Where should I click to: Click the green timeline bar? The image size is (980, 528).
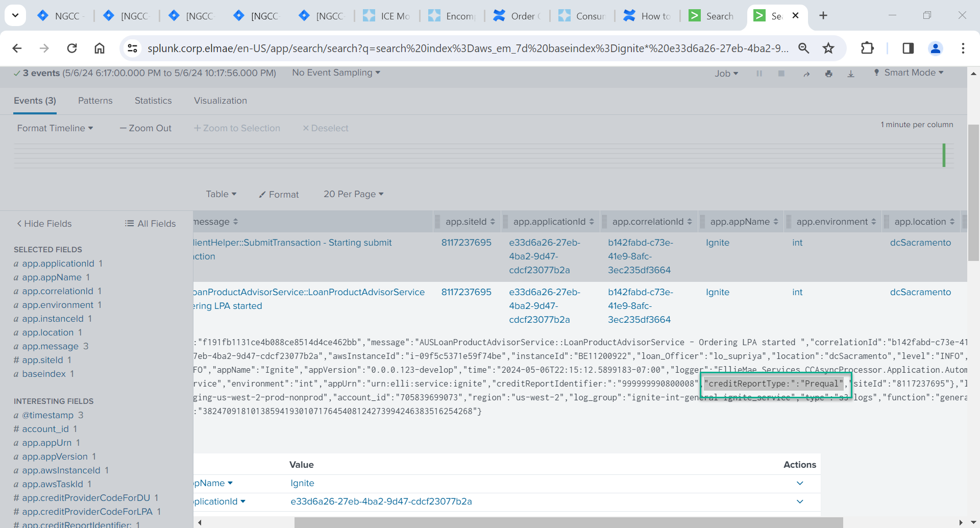click(x=944, y=155)
